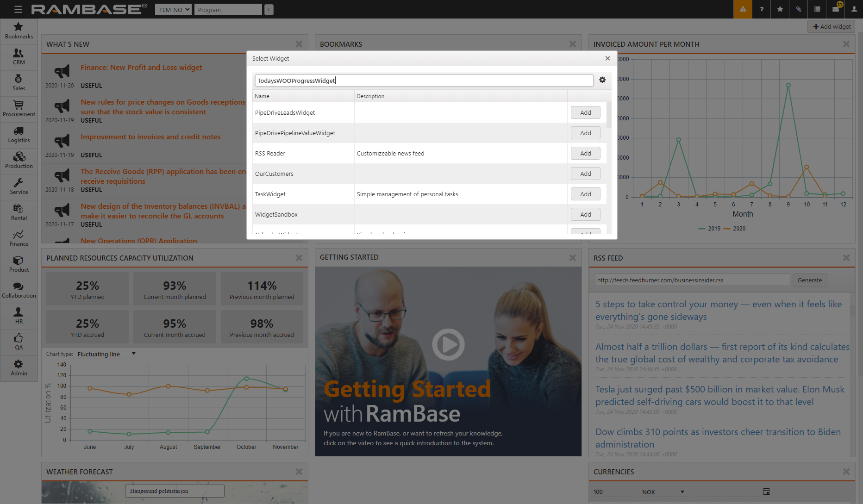Open the messages envelope icon

point(836,9)
